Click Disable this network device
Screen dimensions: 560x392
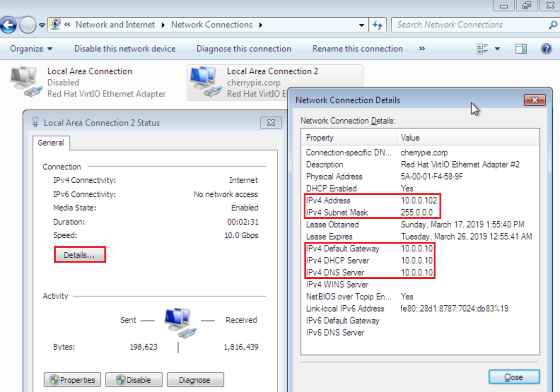click(125, 49)
